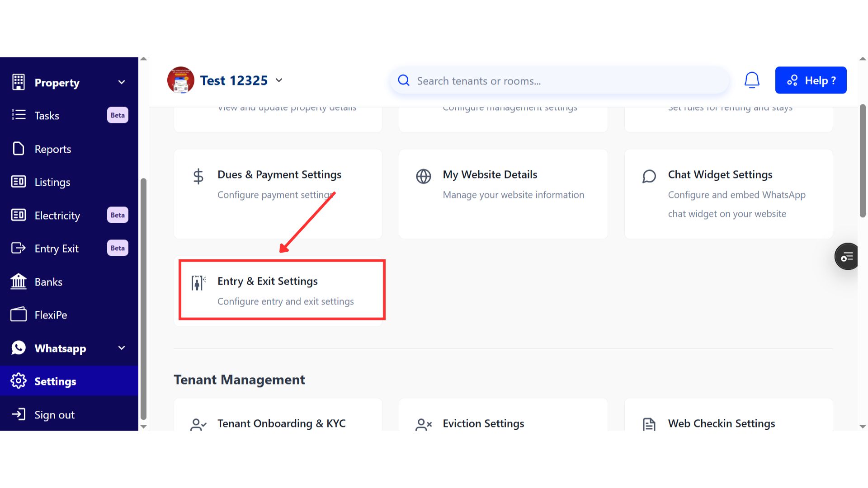The height and width of the screenshot is (488, 868).
Task: Click the Banks building icon
Action: tap(19, 282)
